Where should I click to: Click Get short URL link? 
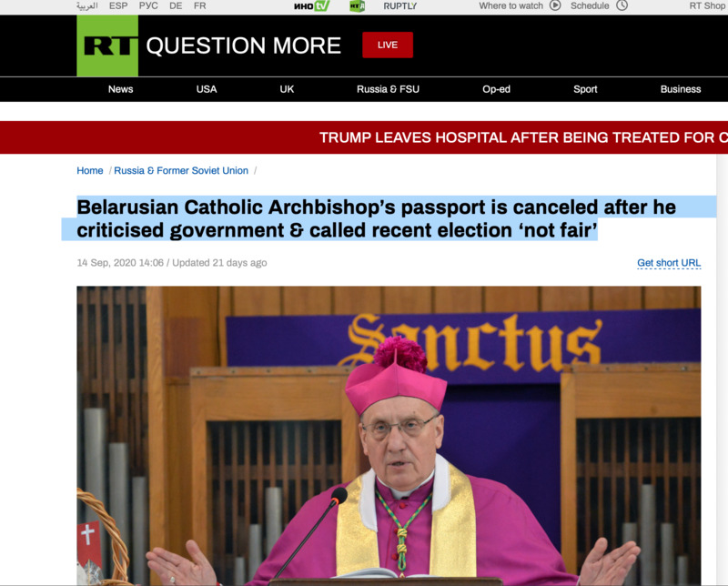[669, 263]
